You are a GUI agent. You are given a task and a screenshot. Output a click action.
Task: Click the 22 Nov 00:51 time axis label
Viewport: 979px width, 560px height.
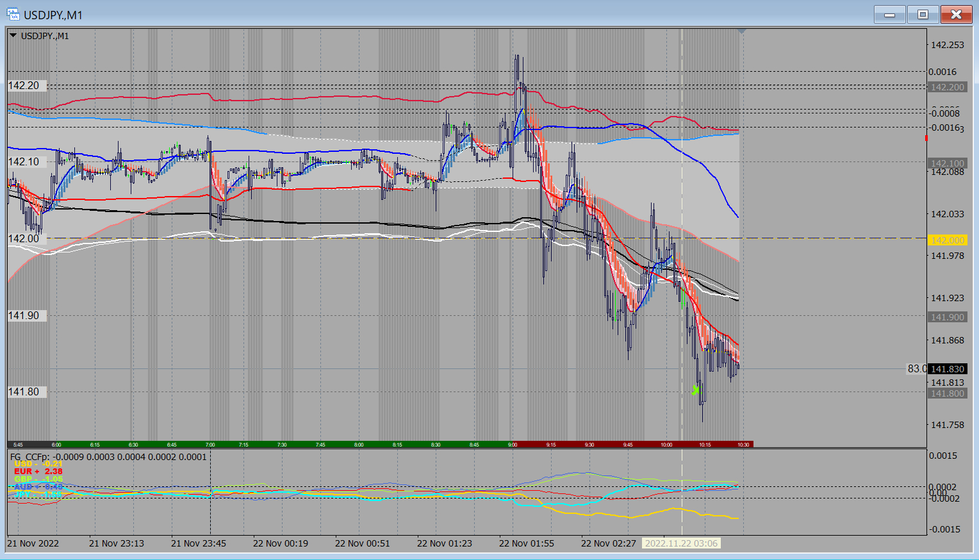[x=363, y=543]
